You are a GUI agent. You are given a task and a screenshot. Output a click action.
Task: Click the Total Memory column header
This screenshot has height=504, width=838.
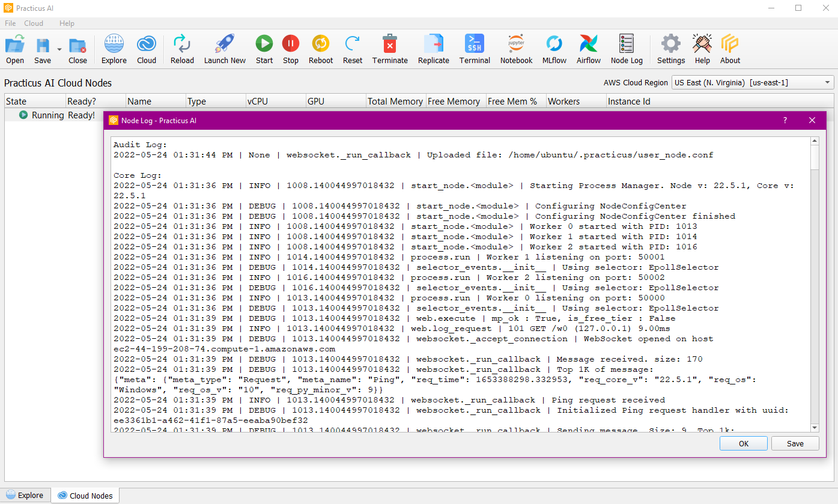click(x=396, y=101)
